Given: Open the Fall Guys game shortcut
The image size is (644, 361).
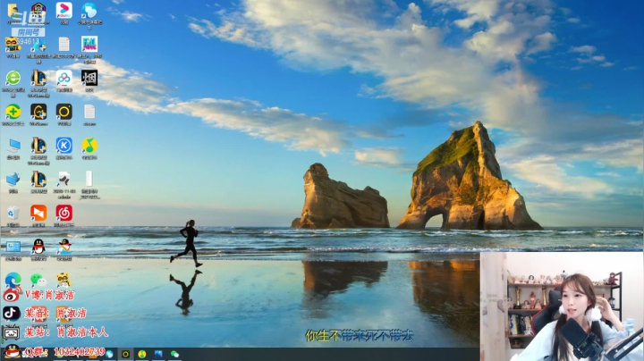Looking at the screenshot, I should point(89,45).
